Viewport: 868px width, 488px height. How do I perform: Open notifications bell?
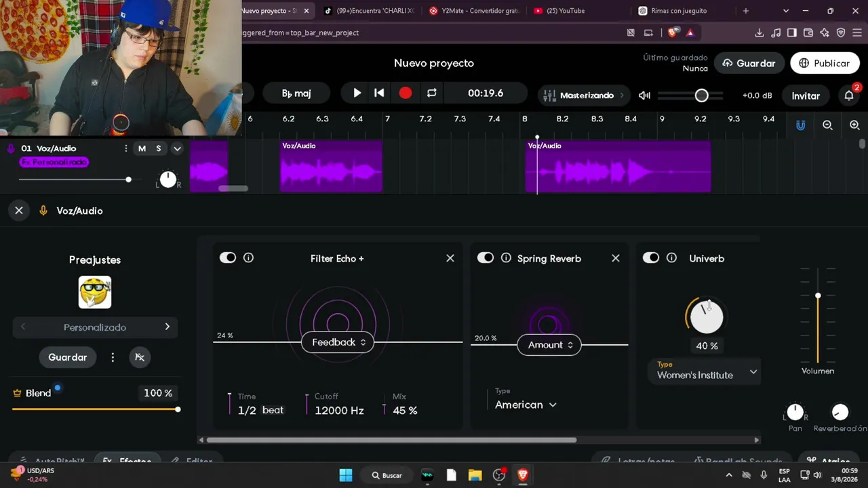point(849,96)
